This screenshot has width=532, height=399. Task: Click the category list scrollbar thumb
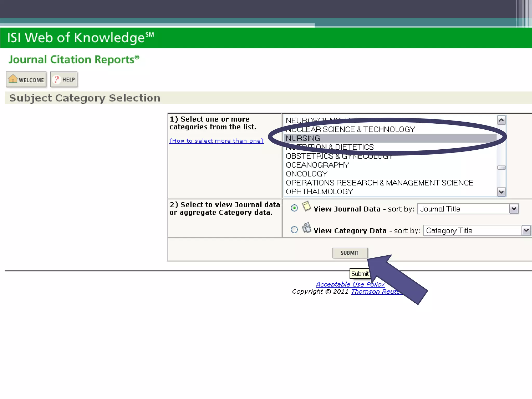501,168
